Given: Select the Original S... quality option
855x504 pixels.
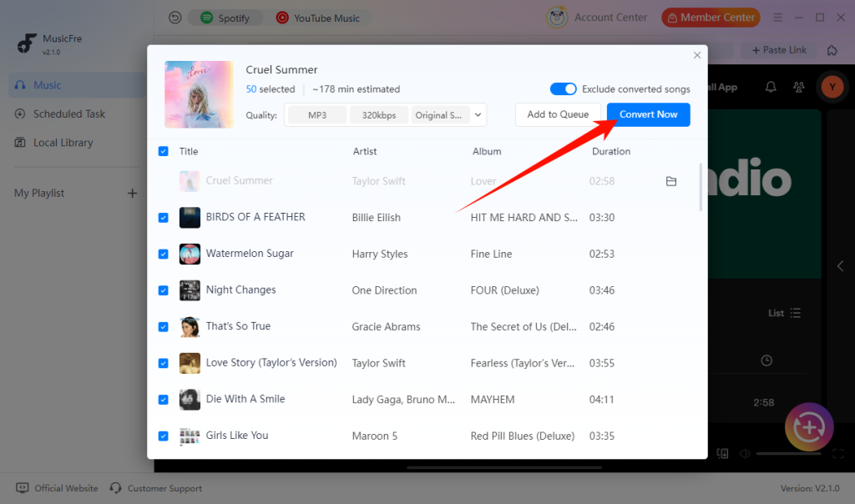Looking at the screenshot, I should click(439, 115).
